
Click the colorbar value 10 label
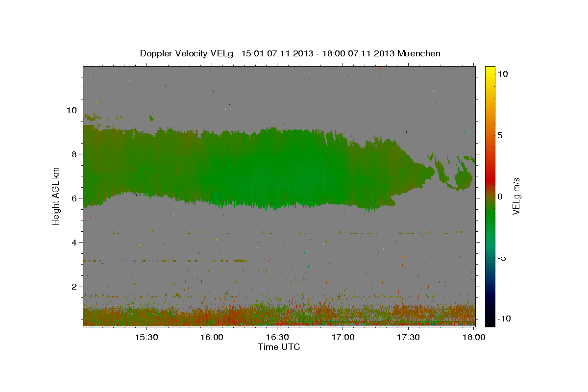tap(503, 74)
